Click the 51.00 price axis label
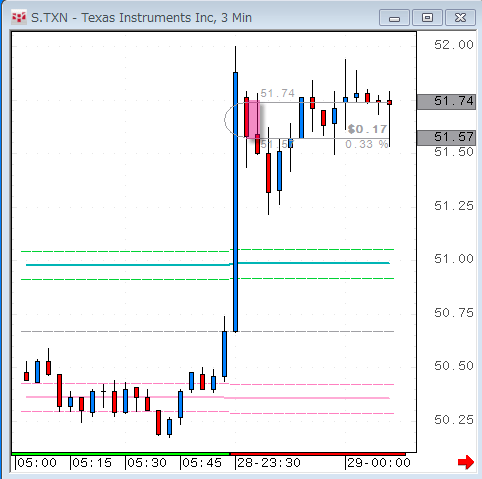 454,259
